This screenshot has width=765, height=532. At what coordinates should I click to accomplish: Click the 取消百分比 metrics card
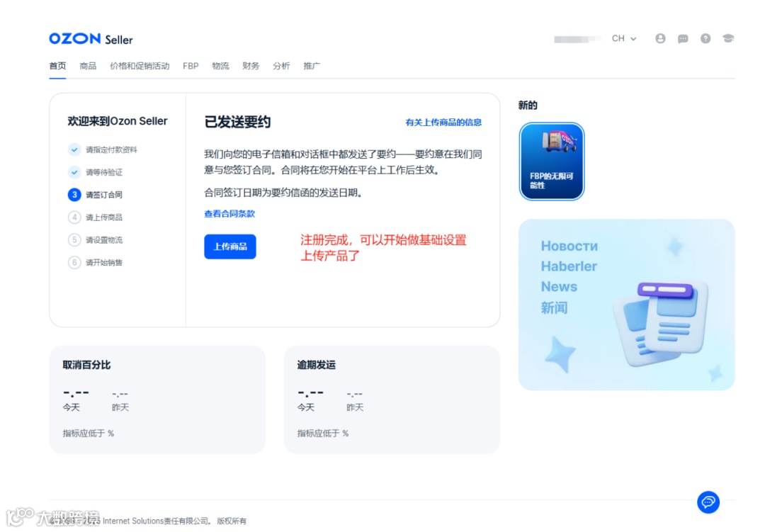tap(157, 400)
